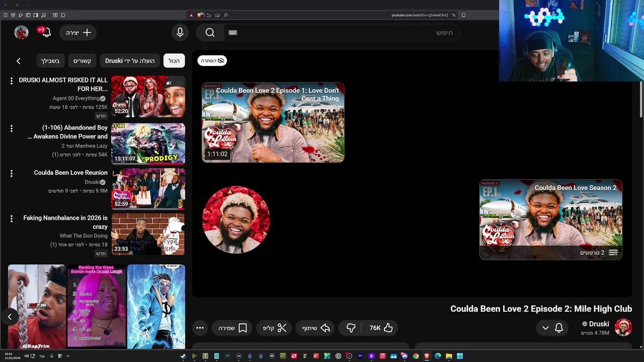Dislike the video with thumbs down
644x362 pixels.
click(x=351, y=328)
